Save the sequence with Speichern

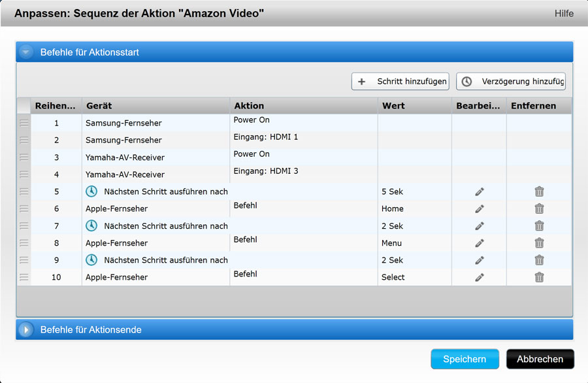(465, 359)
